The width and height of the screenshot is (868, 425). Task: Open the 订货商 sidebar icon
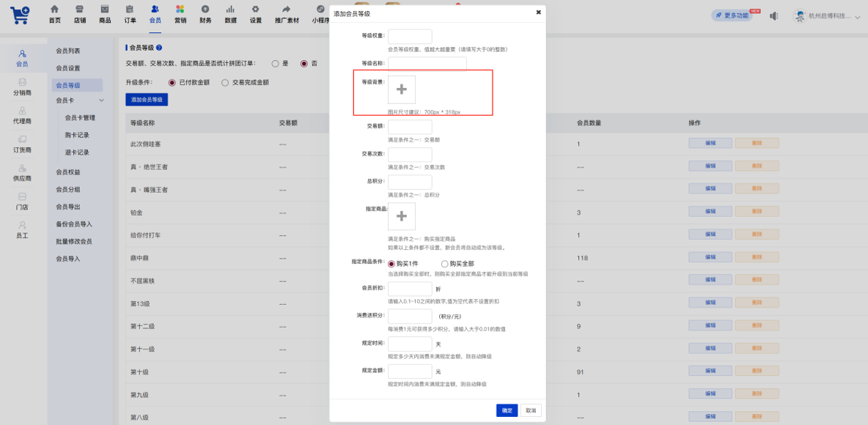[x=22, y=139]
